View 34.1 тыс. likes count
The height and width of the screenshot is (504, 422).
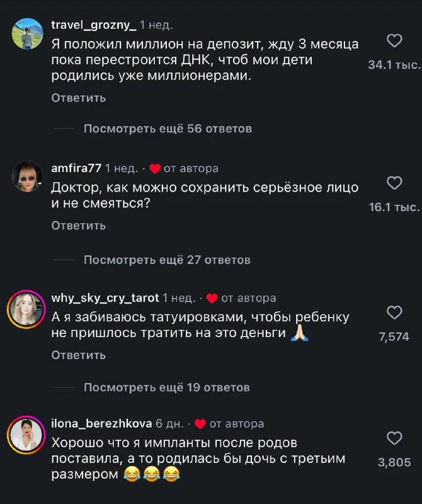click(393, 65)
